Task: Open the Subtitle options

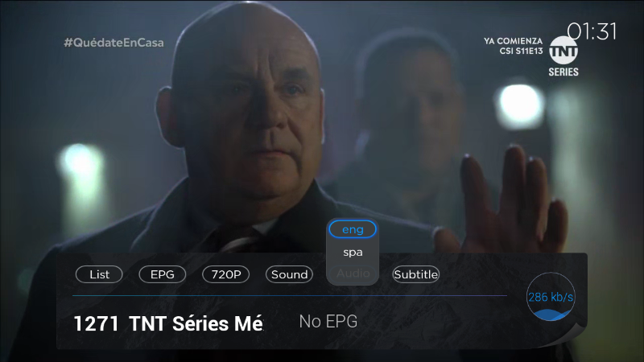Action: (415, 274)
